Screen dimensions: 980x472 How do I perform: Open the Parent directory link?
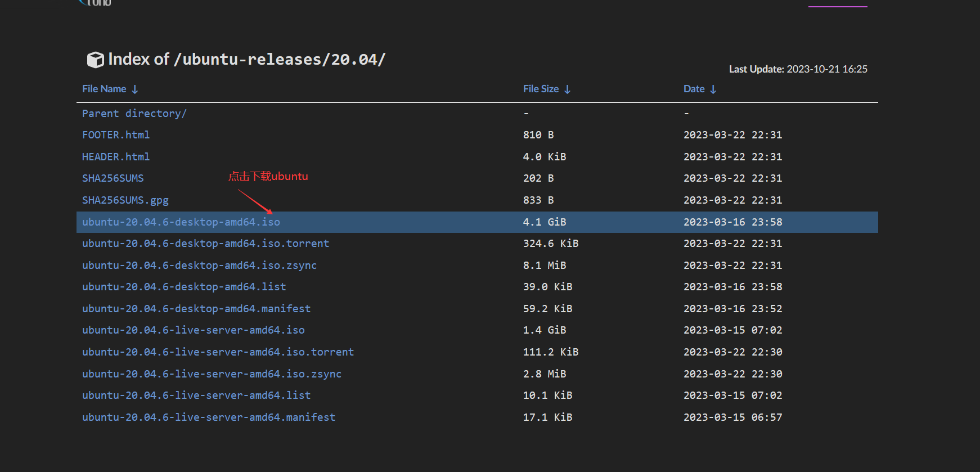134,114
